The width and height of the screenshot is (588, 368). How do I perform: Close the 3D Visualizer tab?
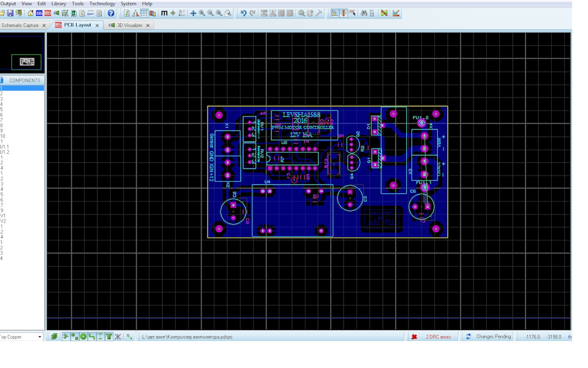point(148,26)
